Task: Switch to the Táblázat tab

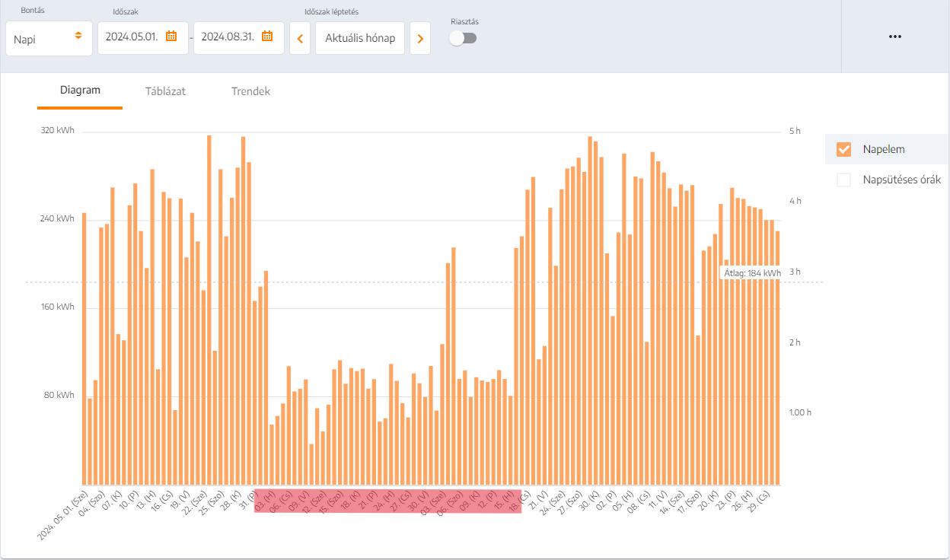Action: (x=165, y=91)
